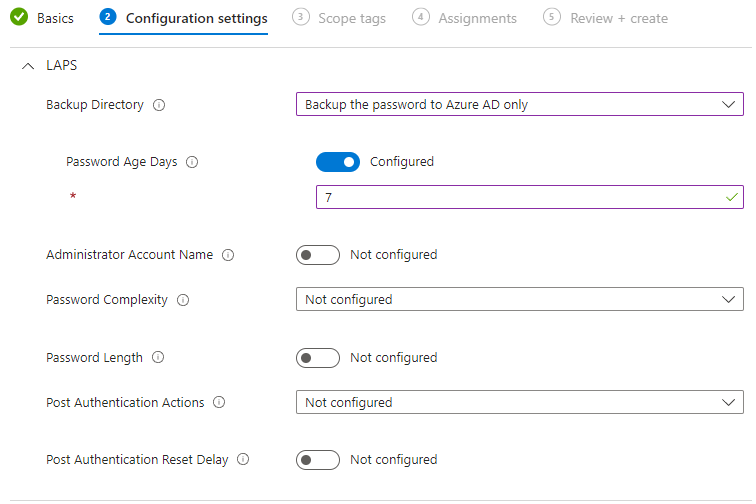Turn on the Password Length toggle
Screen dimensions: 756x504
318,358
